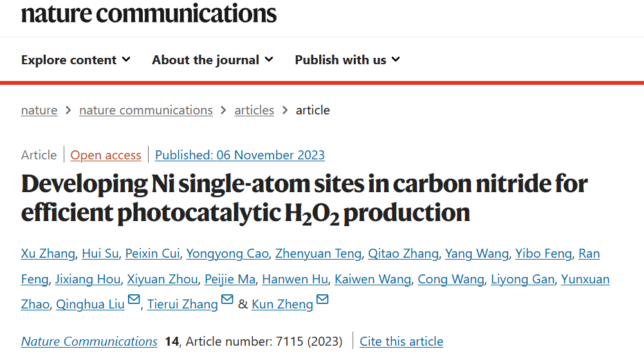This screenshot has width=644, height=356.
Task: Expand the Publish with us menu
Action: coord(347,60)
